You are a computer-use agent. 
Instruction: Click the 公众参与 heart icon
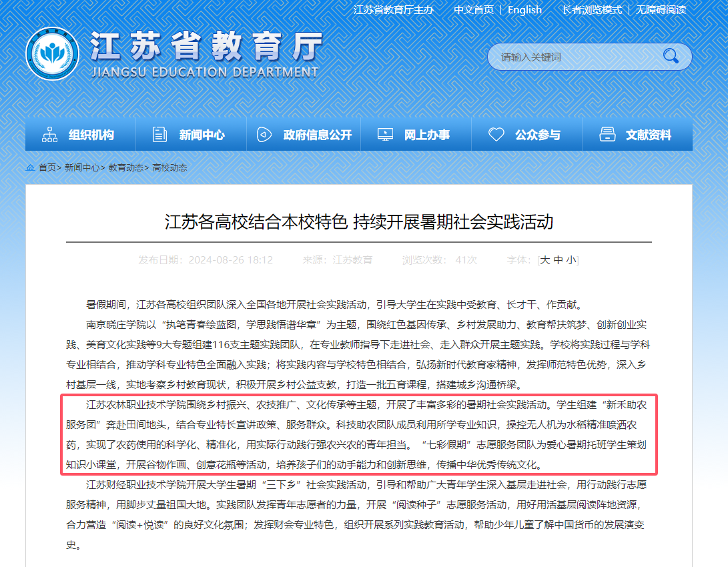coord(496,135)
